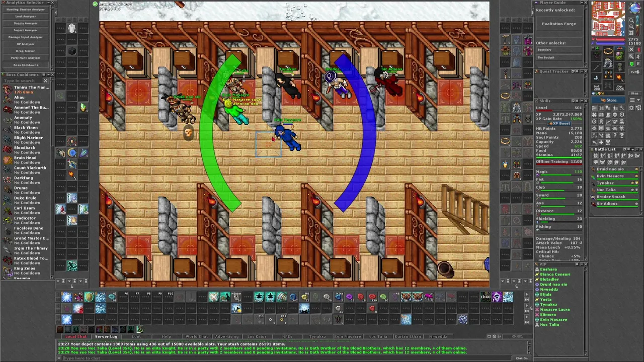The image size is (644, 362).
Task: Click the first action bar hotkey slot
Action: point(66,297)
